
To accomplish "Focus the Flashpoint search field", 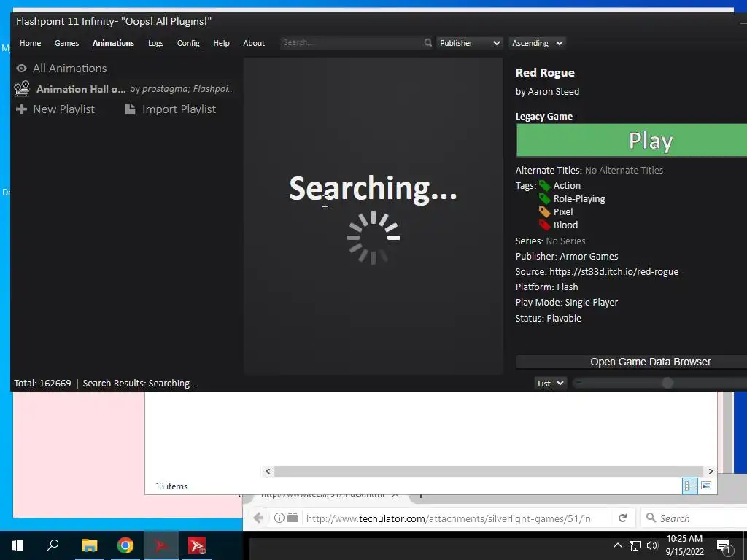I will click(351, 43).
